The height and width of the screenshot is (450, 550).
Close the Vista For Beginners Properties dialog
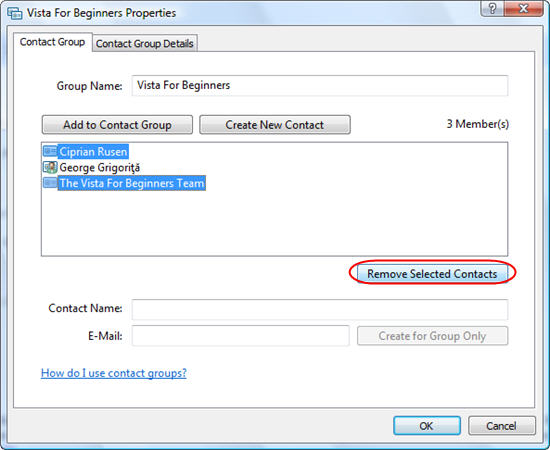[x=523, y=8]
